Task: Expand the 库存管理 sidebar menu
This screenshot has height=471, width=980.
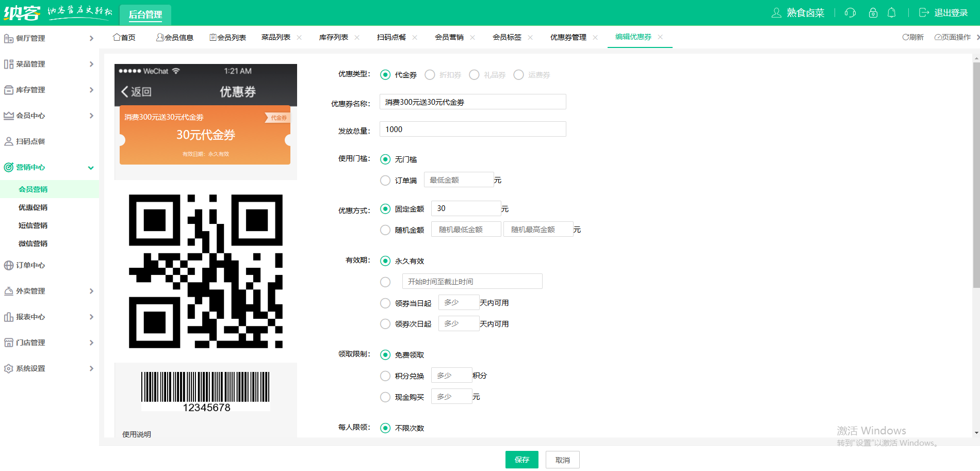Action: 91,90
